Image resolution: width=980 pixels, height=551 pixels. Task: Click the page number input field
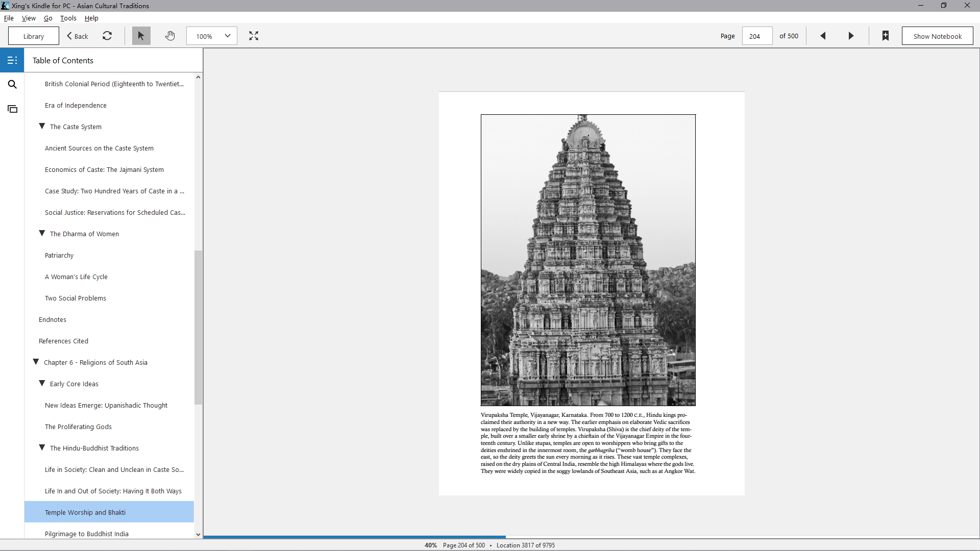click(757, 36)
